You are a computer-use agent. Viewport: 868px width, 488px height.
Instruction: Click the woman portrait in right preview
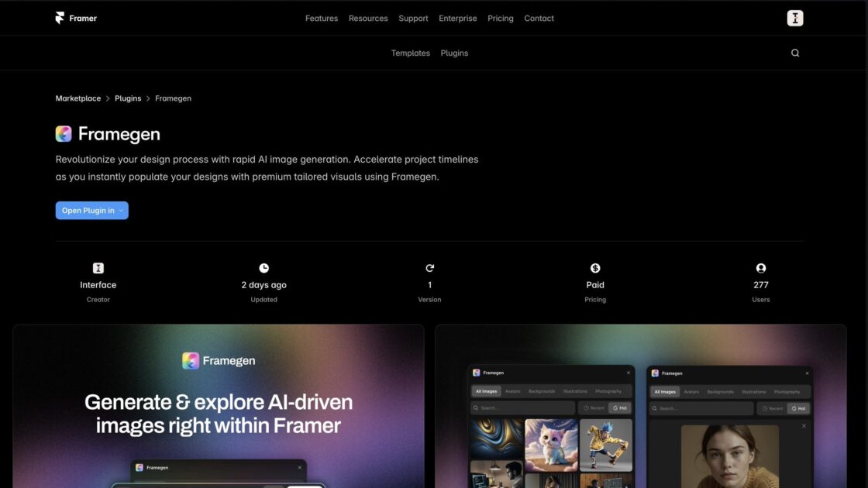tap(729, 456)
